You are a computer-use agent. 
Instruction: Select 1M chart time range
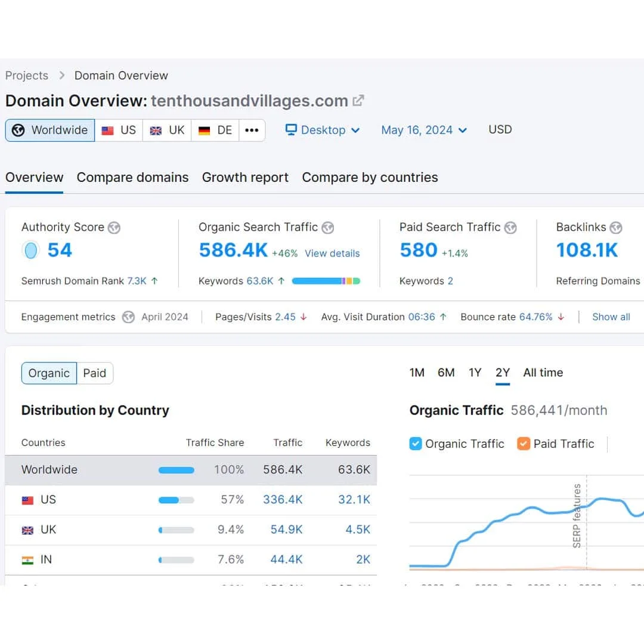pos(417,373)
